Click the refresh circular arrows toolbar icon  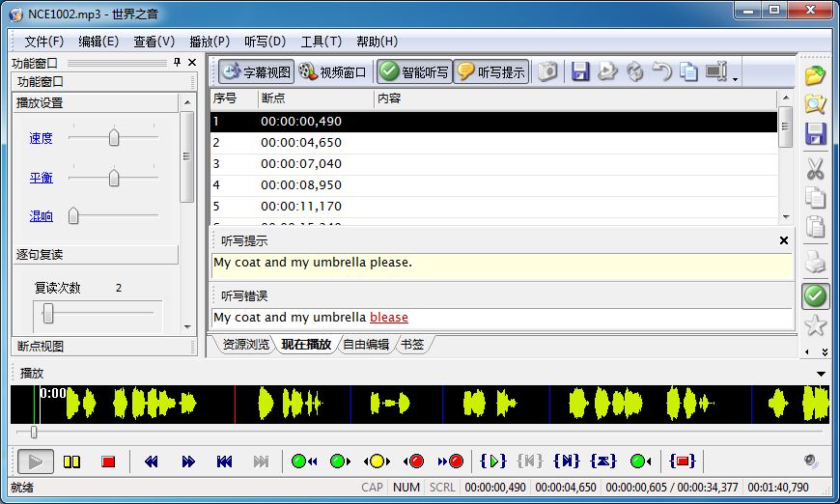pos(634,71)
